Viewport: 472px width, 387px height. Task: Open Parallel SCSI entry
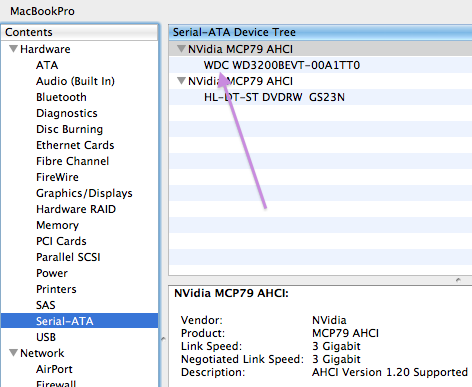68,257
